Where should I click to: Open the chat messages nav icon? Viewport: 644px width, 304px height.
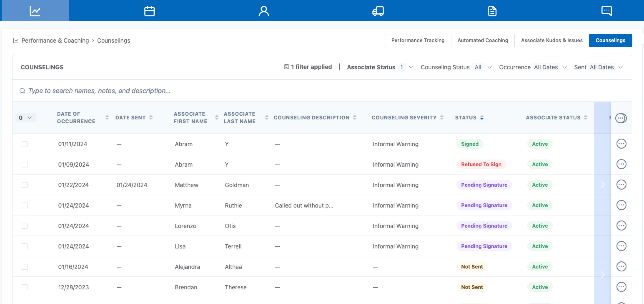(x=606, y=11)
